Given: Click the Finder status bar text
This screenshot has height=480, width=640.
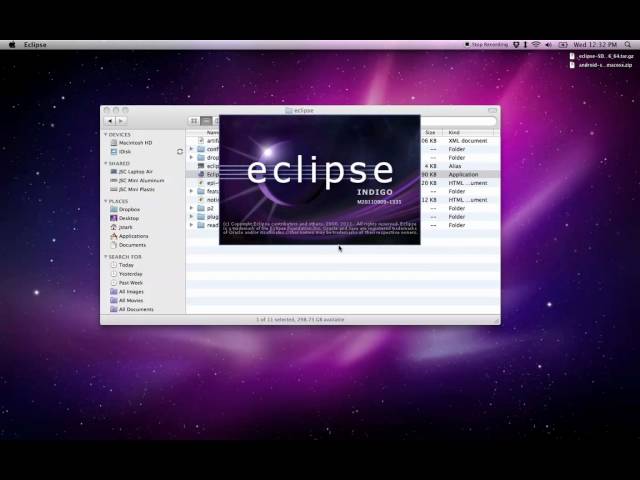Looking at the screenshot, I should pyautogui.click(x=300, y=320).
